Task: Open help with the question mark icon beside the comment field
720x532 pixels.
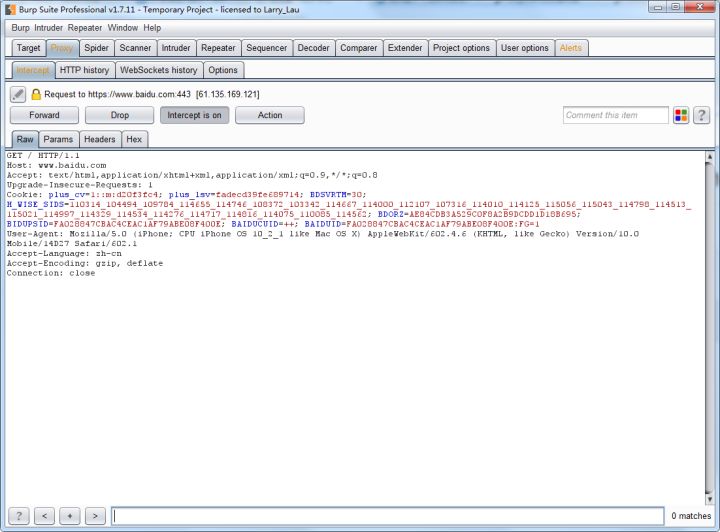Action: pos(701,115)
